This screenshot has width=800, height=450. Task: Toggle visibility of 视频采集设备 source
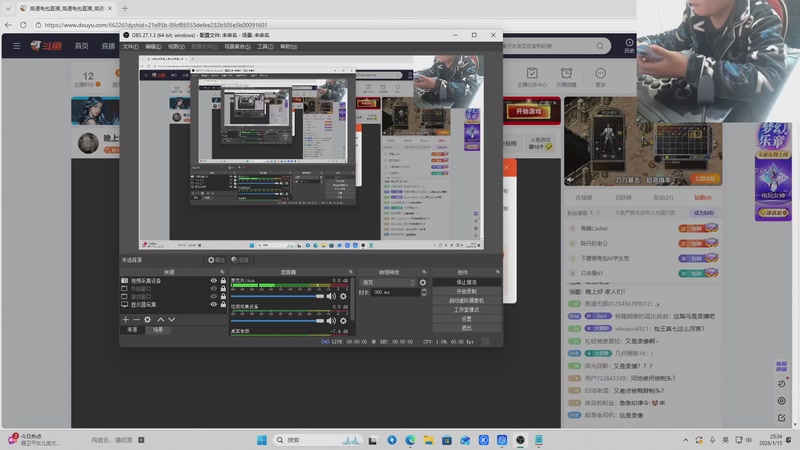(214, 281)
